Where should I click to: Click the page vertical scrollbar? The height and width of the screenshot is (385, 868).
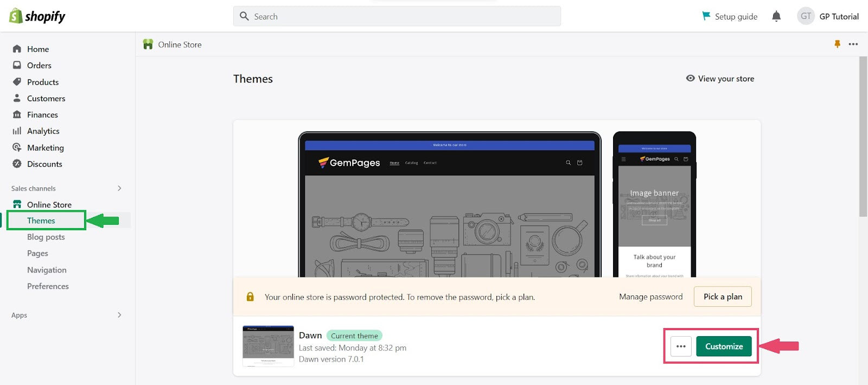(x=863, y=136)
